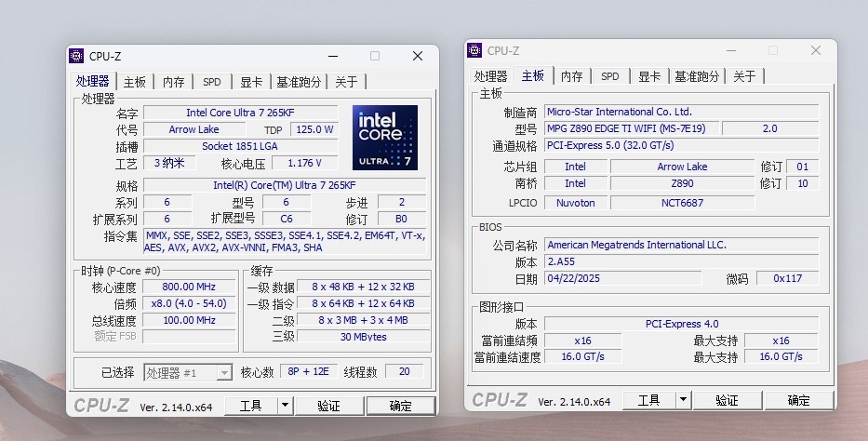Open the SPD tab in the left window
Image resolution: width=868 pixels, height=441 pixels.
[x=212, y=82]
